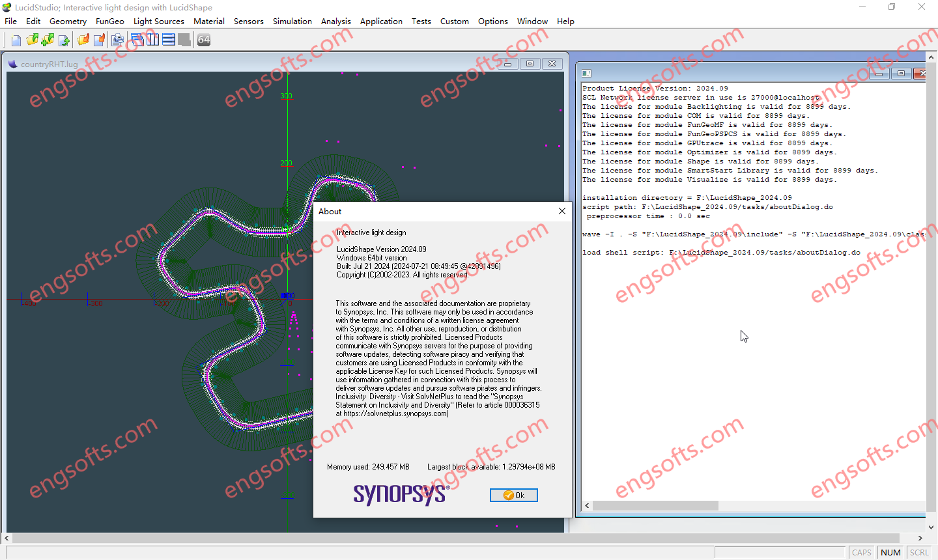This screenshot has width=938, height=560.
Task: Open the Help menu
Action: click(x=565, y=21)
